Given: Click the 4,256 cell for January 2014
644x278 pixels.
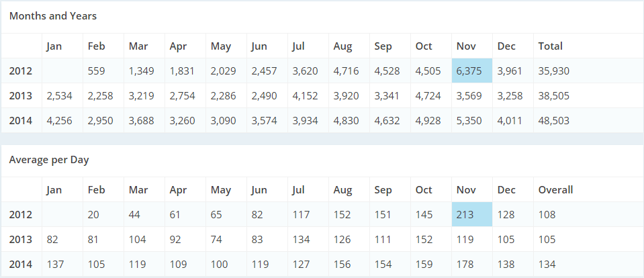Looking at the screenshot, I should tap(59, 121).
